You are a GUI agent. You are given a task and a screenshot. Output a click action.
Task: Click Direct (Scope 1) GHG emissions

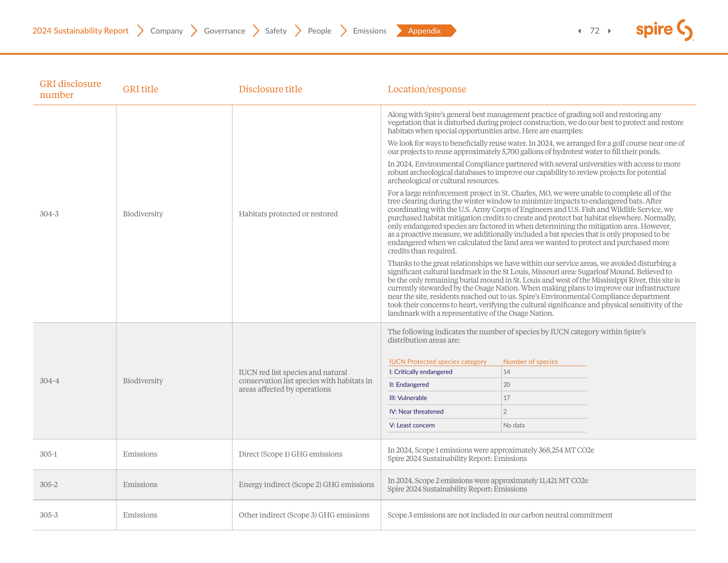(290, 454)
